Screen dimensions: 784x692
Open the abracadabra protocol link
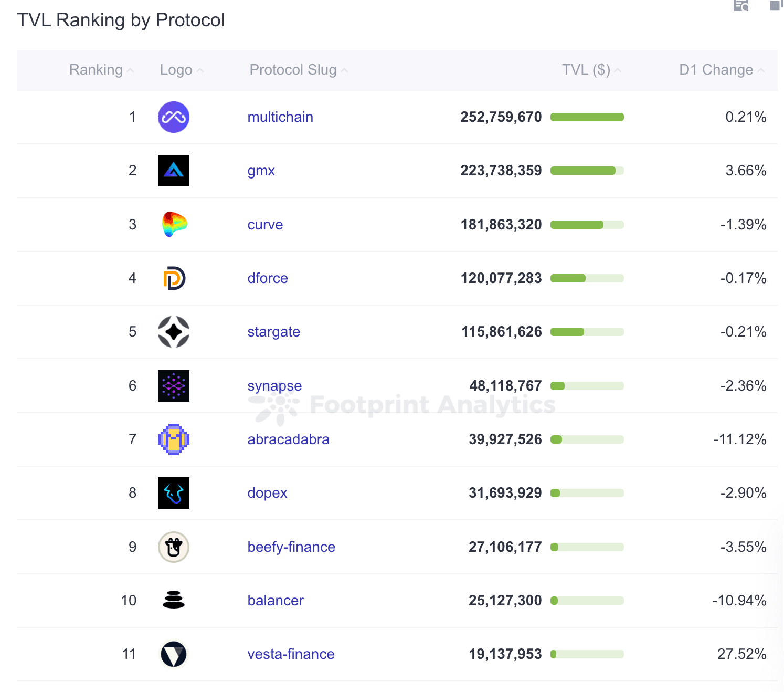(288, 439)
